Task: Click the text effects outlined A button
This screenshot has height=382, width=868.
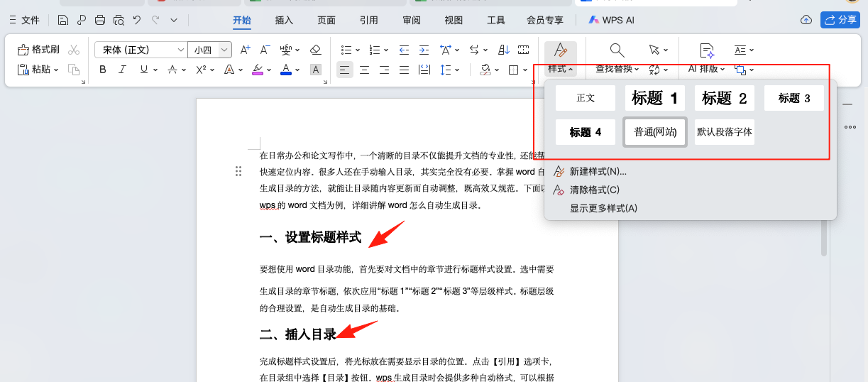Action: pos(229,70)
